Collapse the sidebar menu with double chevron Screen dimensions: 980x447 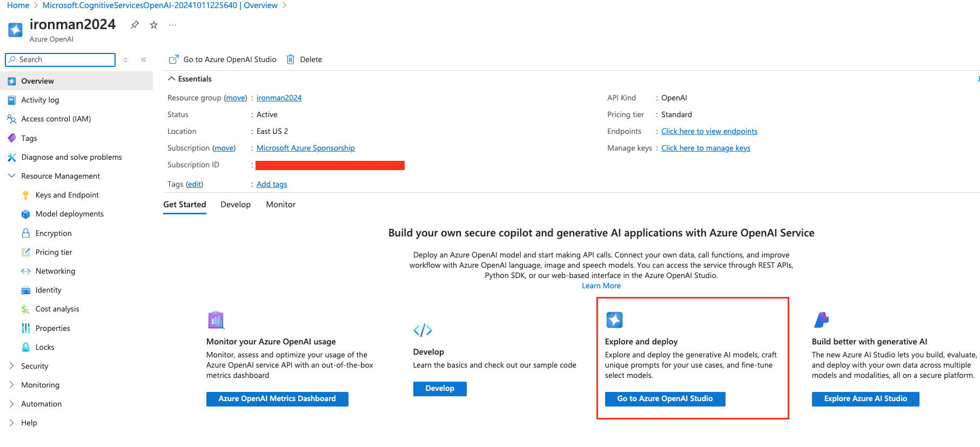pyautogui.click(x=143, y=60)
